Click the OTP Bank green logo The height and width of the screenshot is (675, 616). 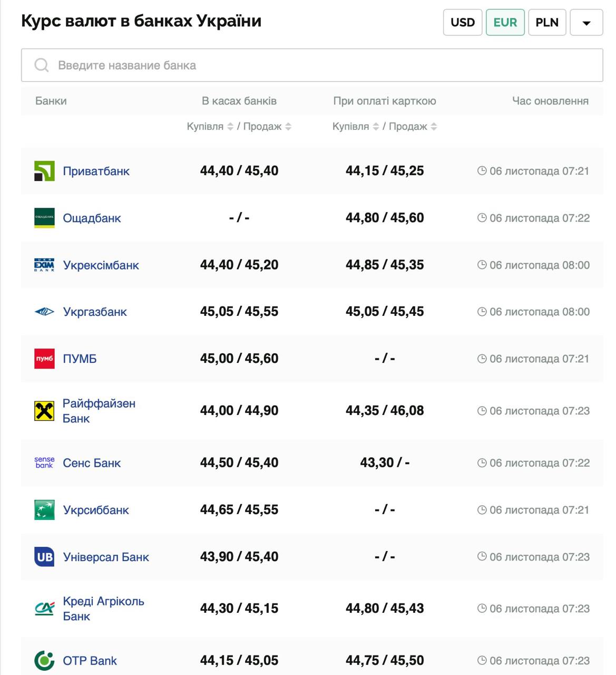[x=44, y=660]
